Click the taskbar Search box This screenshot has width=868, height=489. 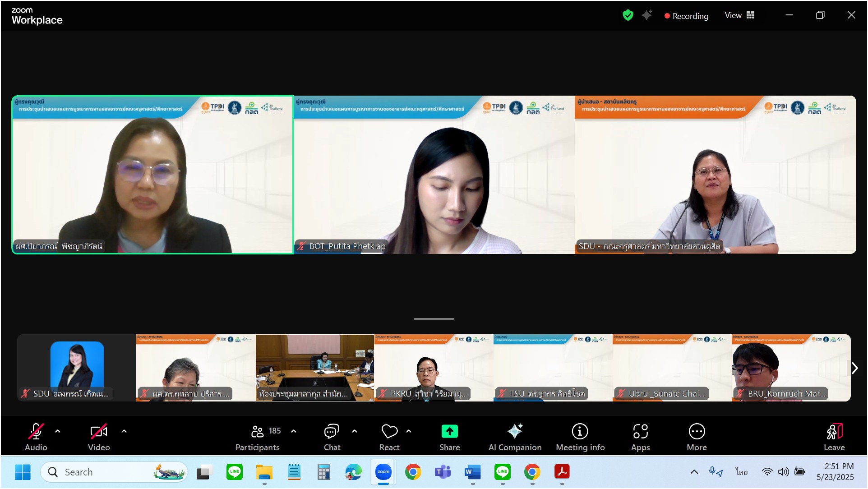click(x=114, y=472)
